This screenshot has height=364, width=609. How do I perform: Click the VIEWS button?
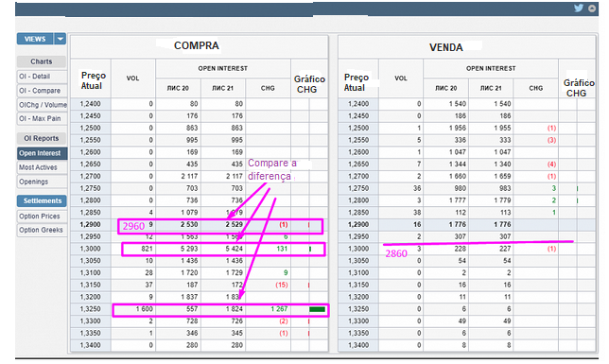pos(35,39)
